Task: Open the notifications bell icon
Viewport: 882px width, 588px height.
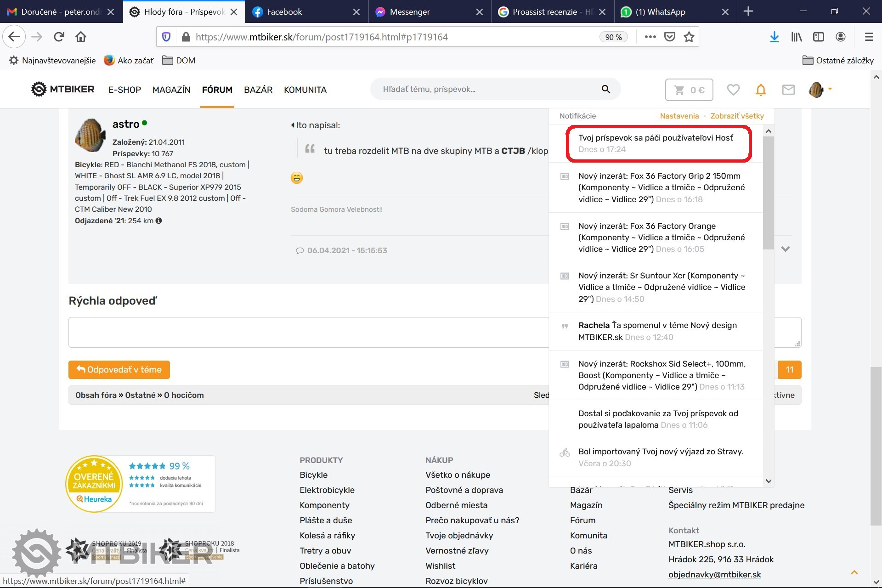Action: point(761,90)
